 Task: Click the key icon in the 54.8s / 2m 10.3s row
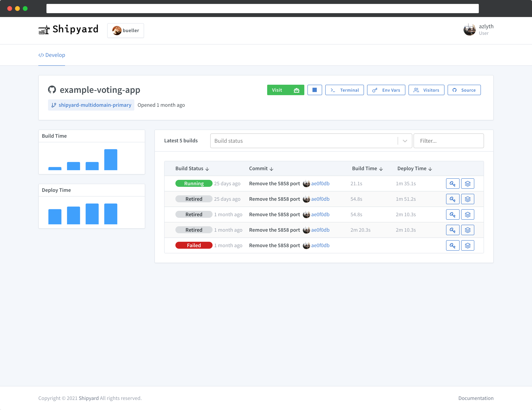(453, 214)
